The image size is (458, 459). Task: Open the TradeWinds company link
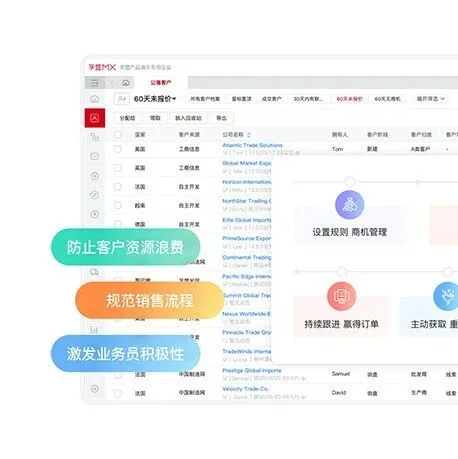pos(247,351)
